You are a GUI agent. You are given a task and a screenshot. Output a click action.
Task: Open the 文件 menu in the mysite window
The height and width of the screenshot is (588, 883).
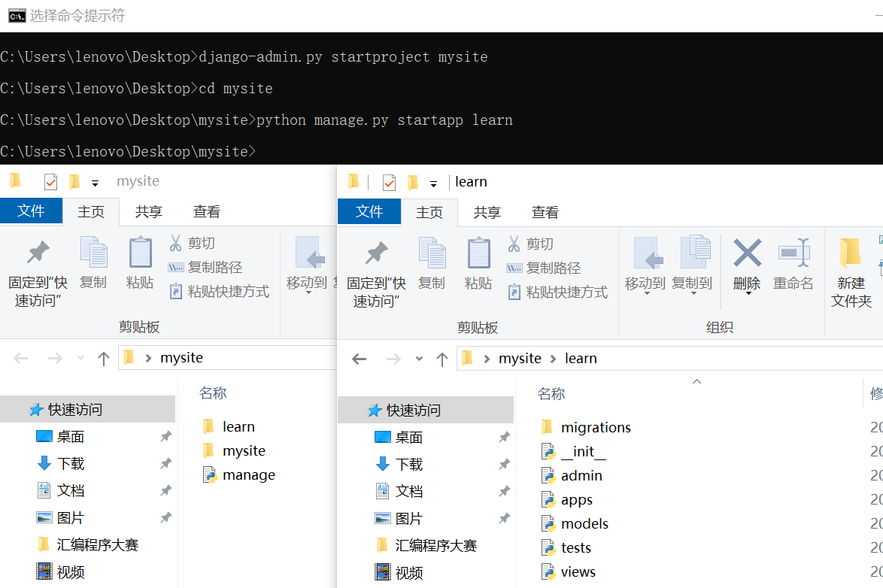pyautogui.click(x=31, y=211)
